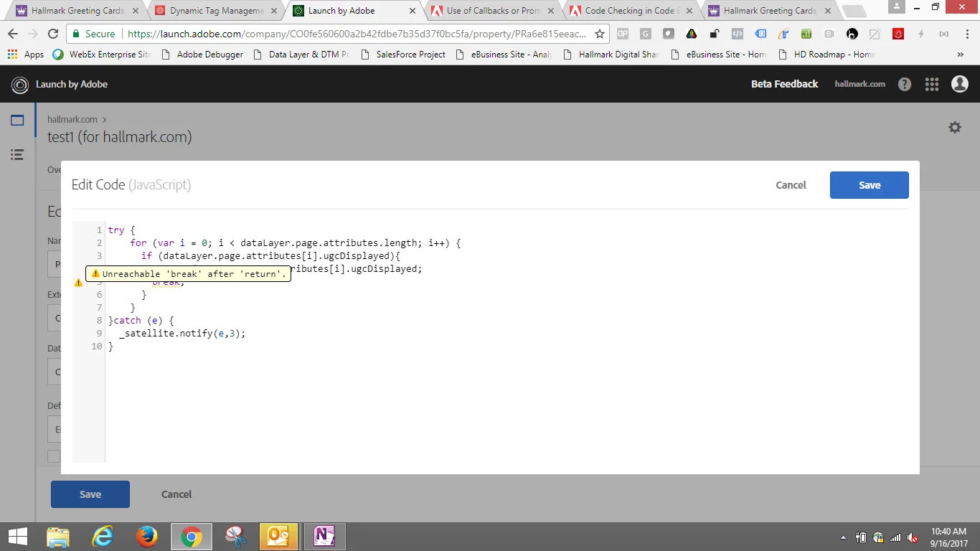Bookmark this page with the star icon
This screenshot has height=551, width=980.
tap(600, 34)
